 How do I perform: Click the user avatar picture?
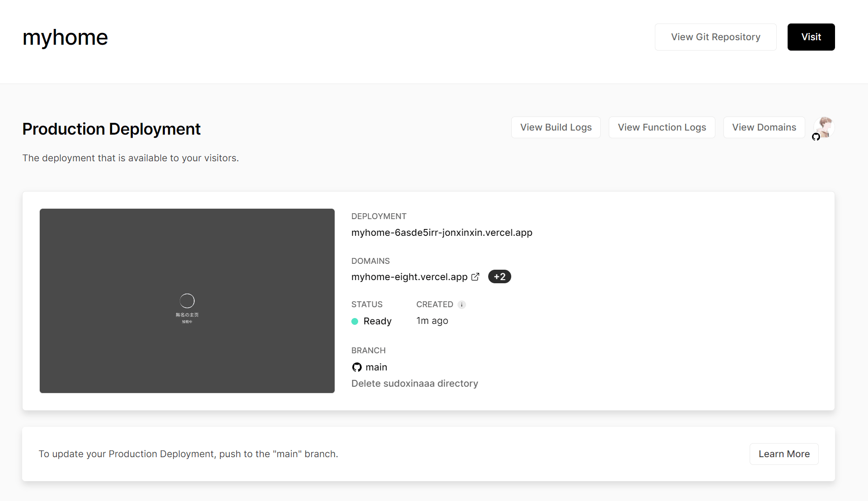(826, 126)
